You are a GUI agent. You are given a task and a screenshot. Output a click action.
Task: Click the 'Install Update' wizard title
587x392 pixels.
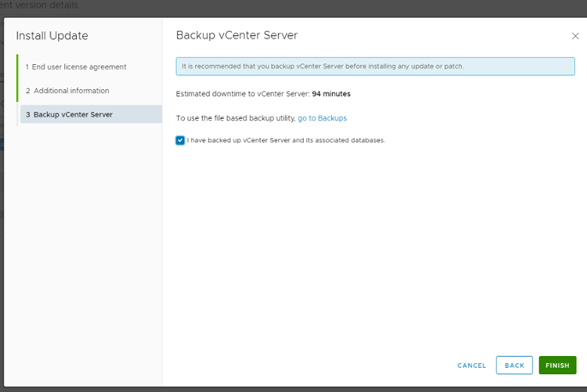52,36
